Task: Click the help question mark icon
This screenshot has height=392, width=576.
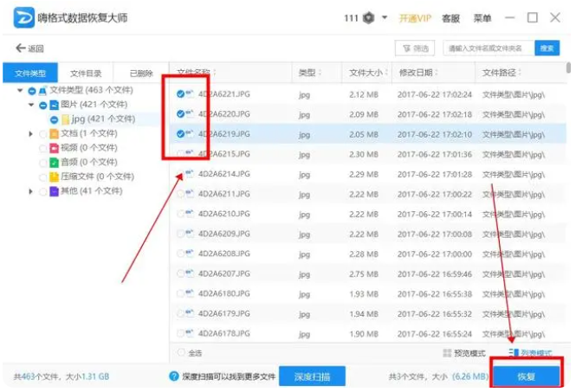Action: point(174,376)
